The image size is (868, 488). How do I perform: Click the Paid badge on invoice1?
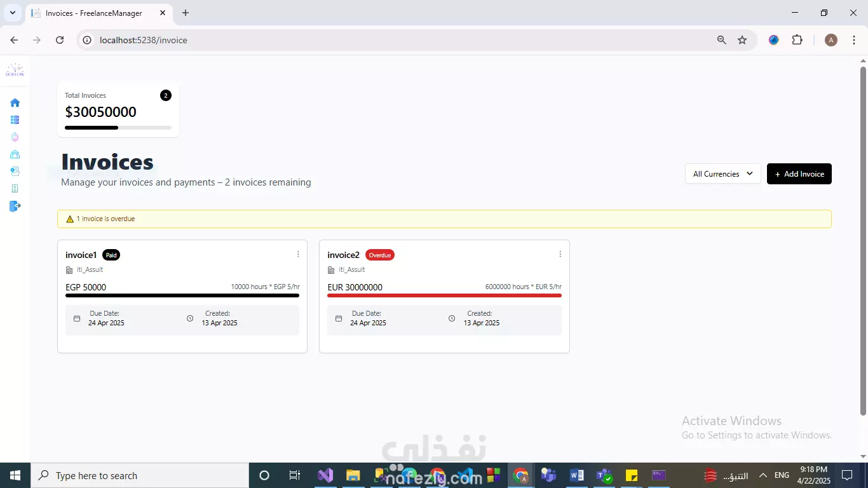coord(111,255)
